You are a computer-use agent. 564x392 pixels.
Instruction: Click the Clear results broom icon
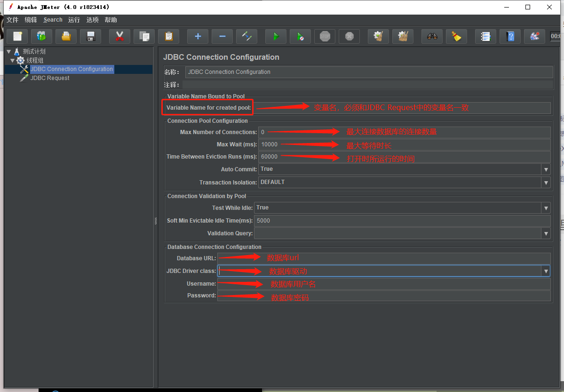point(378,36)
